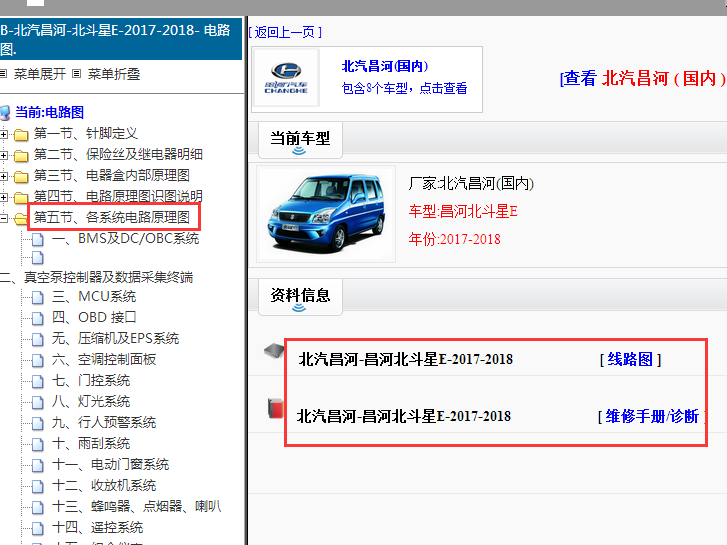The width and height of the screenshot is (727, 545).
Task: Click page icon beside 六、空调控制面板
Action: coord(38,360)
